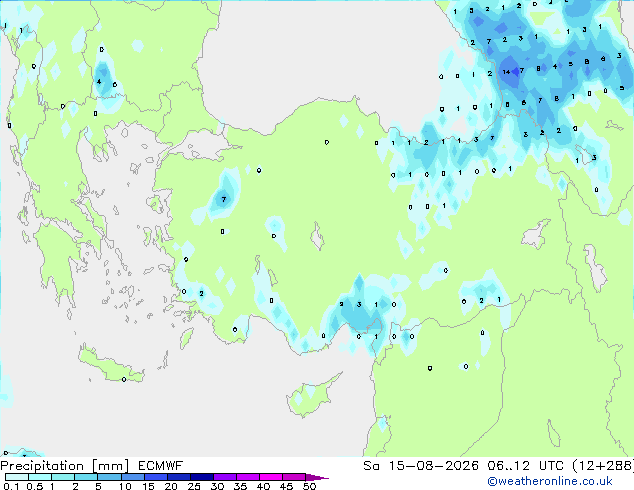Click the Sa 15-08-2026 date label
This screenshot has height=490, width=634.
pyautogui.click(x=421, y=466)
